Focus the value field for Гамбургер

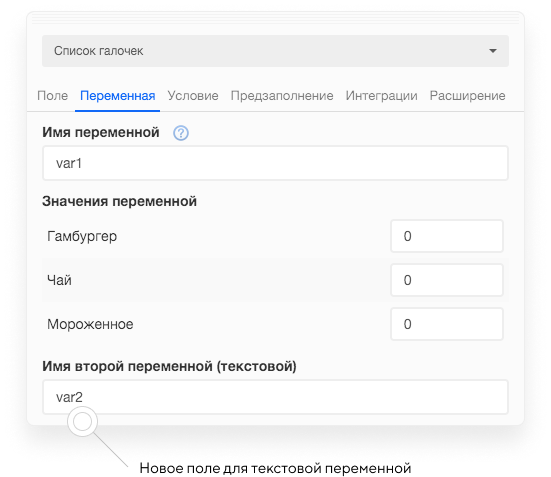pyautogui.click(x=447, y=236)
